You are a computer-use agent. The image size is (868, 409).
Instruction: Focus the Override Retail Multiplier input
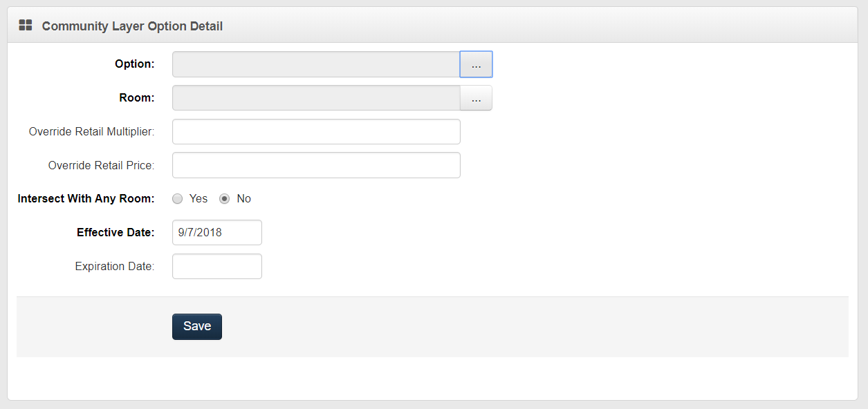pos(315,131)
